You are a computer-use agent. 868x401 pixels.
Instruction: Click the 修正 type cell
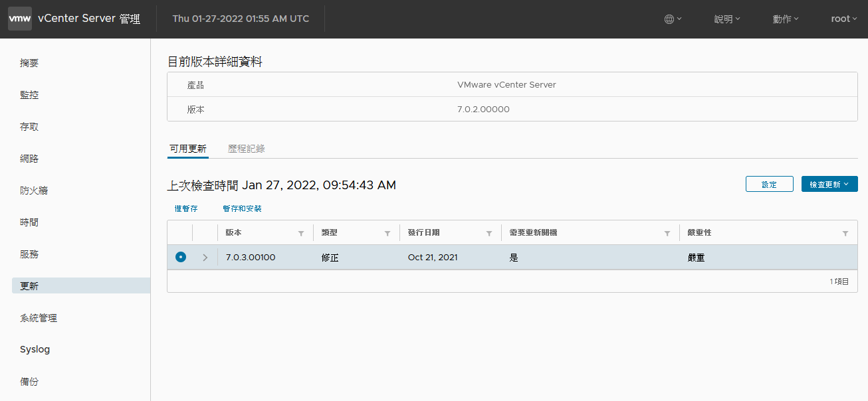pos(330,258)
